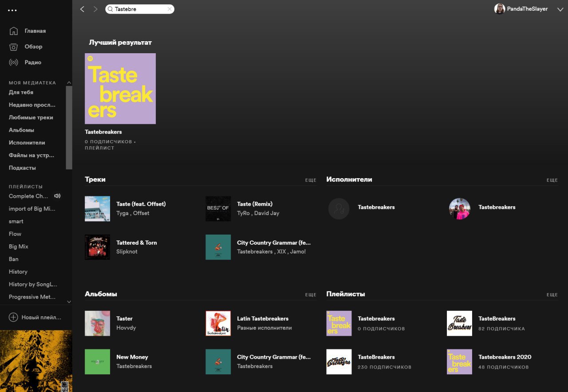568x392 pixels.
Task: Clear the search field with X
Action: tap(170, 9)
